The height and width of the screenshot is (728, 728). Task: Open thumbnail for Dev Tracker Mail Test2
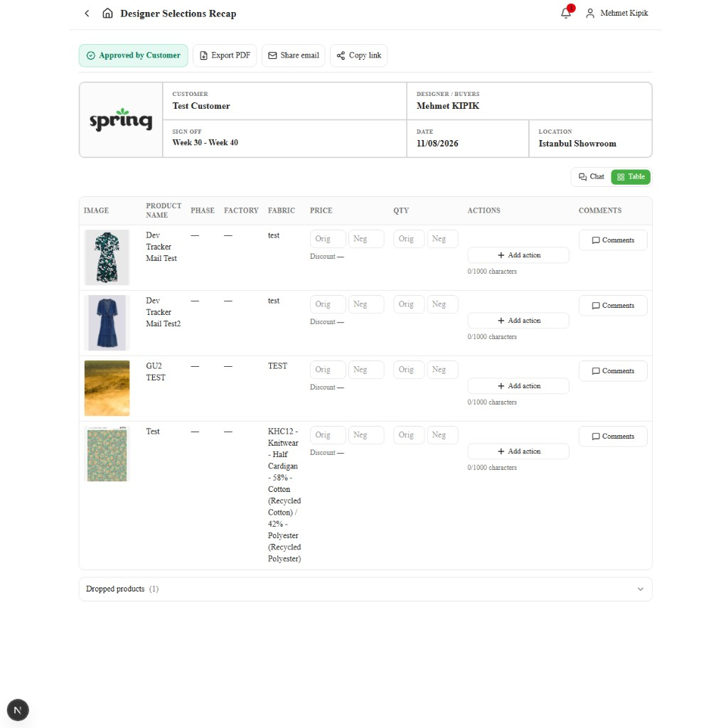click(107, 323)
